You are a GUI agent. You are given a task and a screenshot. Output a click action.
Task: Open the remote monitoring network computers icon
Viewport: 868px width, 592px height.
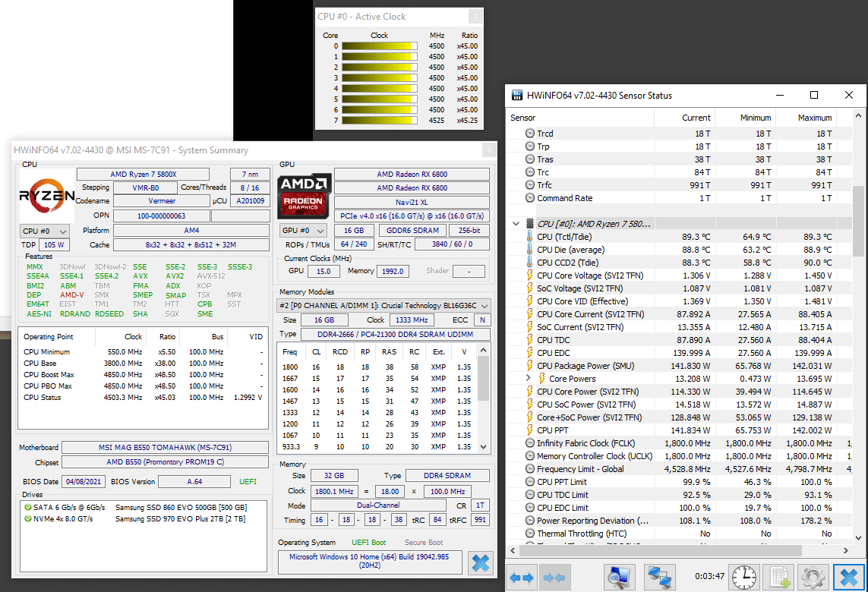[x=660, y=578]
